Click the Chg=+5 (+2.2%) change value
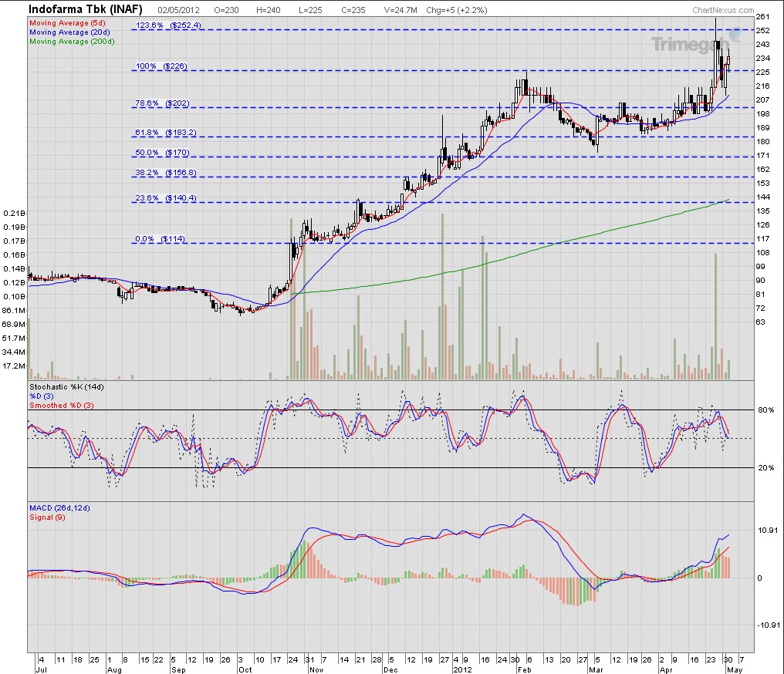Screen dimensions: 784x674 (x=457, y=10)
